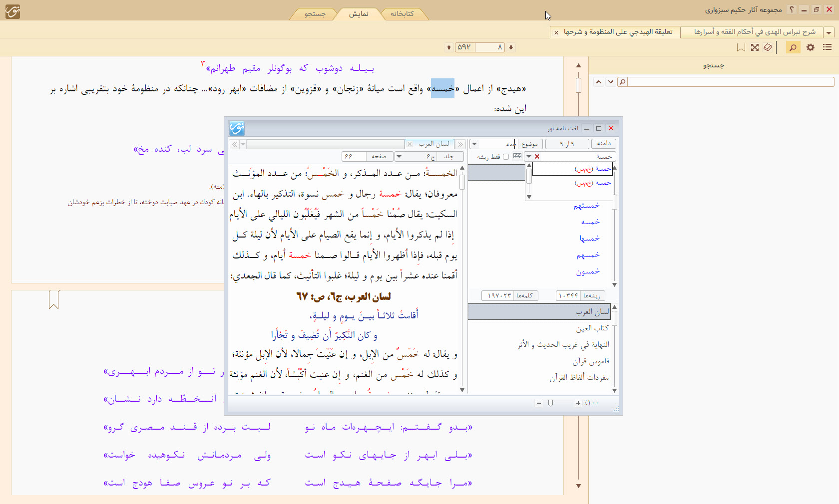Screen dimensions: 839x504
Task: Enable the فقط ریشه checkbox
Action: pyautogui.click(x=506, y=157)
